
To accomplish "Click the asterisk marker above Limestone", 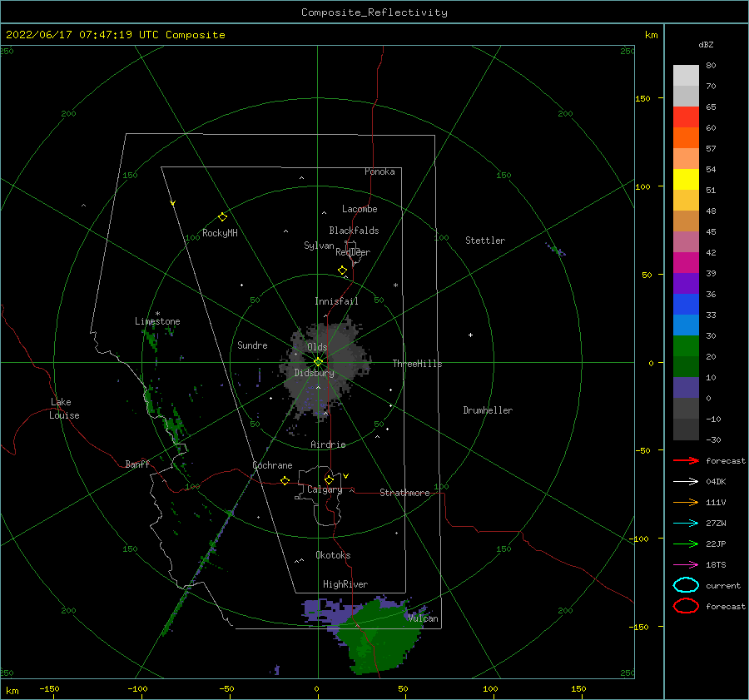I will point(157,314).
